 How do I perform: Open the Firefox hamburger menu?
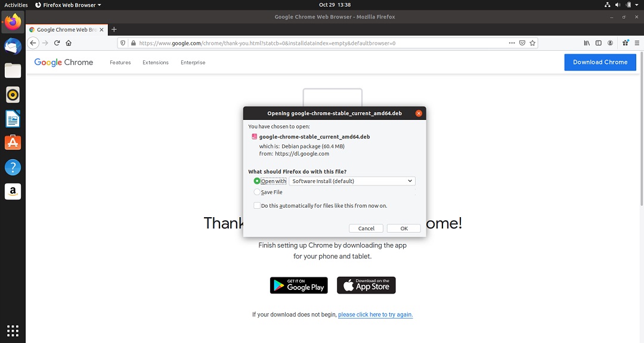[x=637, y=43]
